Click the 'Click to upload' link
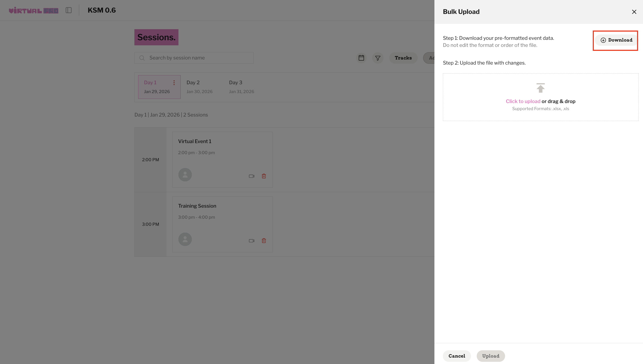The height and width of the screenshot is (364, 643). [523, 101]
